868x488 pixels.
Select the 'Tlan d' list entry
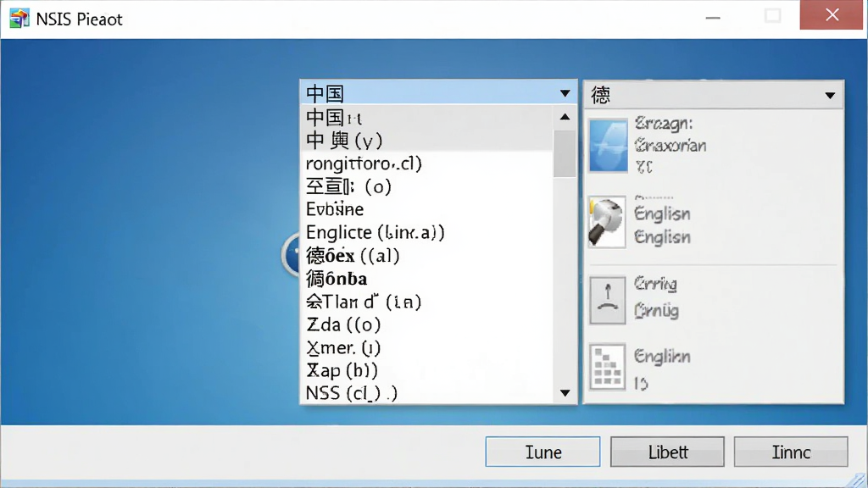427,302
